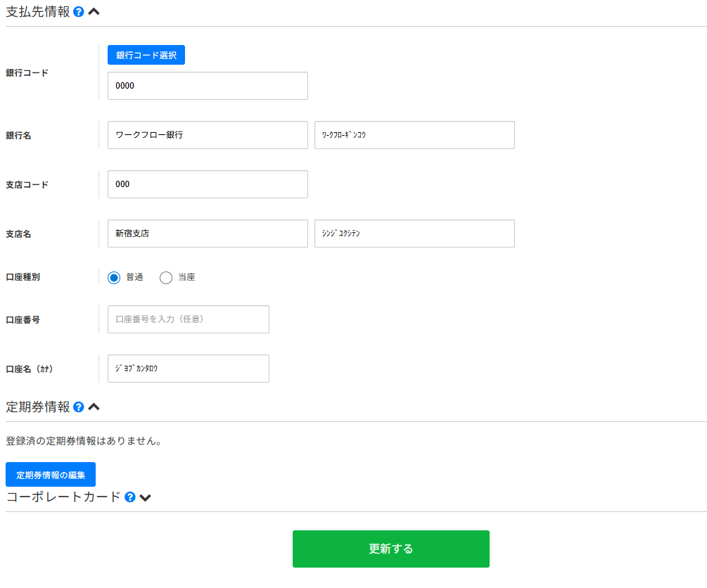The image size is (707, 588).
Task: Collapse the 支払先情報 section
Action: coord(94,11)
